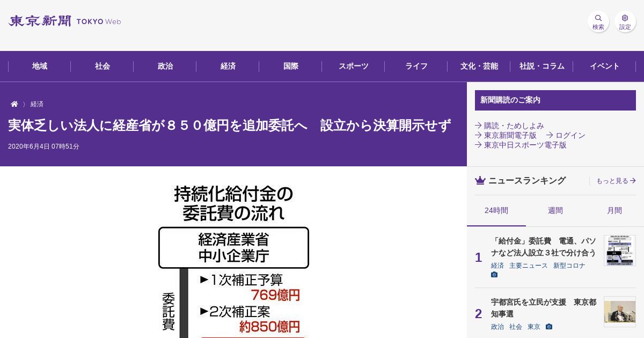Open the search (検索) icon button
This screenshot has width=644, height=338.
[598, 21]
